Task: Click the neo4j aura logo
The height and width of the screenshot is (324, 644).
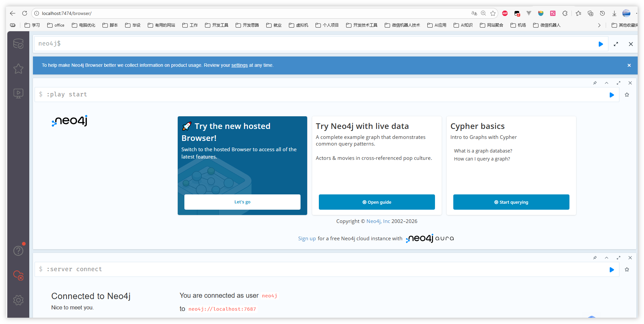Action: [430, 239]
